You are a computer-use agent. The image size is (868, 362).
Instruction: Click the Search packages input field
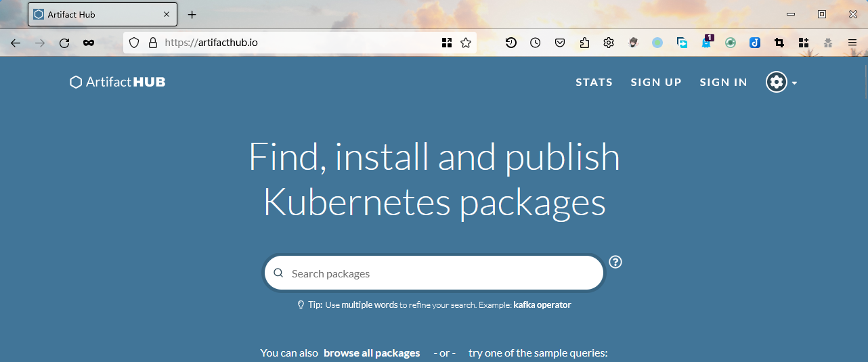click(433, 273)
